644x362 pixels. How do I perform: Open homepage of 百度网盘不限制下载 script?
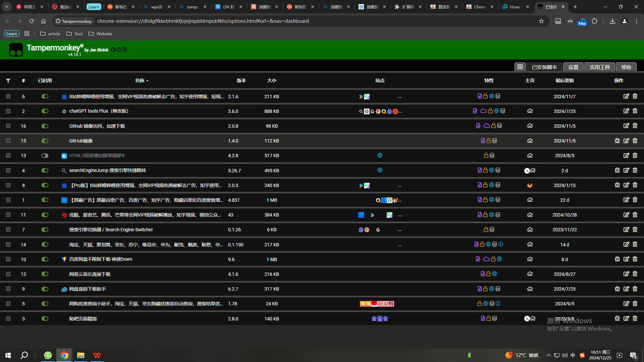tap(530, 259)
